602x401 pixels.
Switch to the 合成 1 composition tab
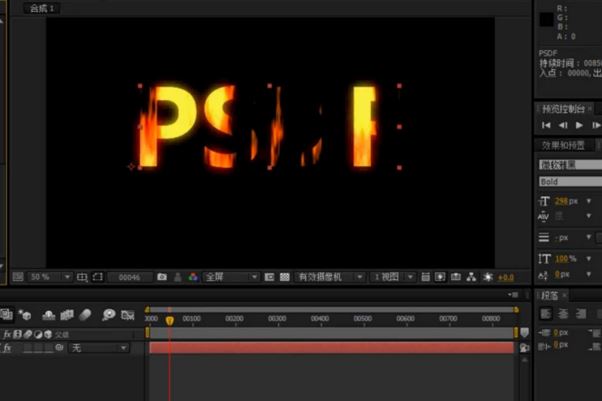tap(40, 7)
